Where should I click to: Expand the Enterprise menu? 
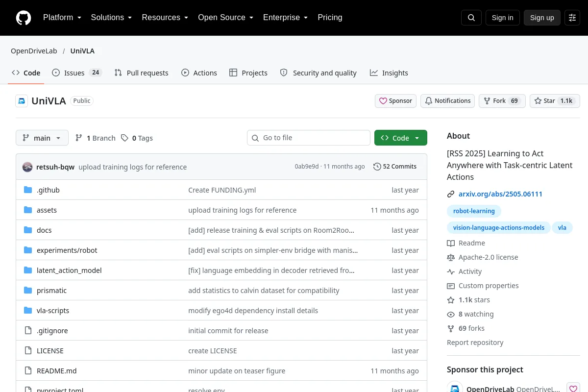point(285,18)
